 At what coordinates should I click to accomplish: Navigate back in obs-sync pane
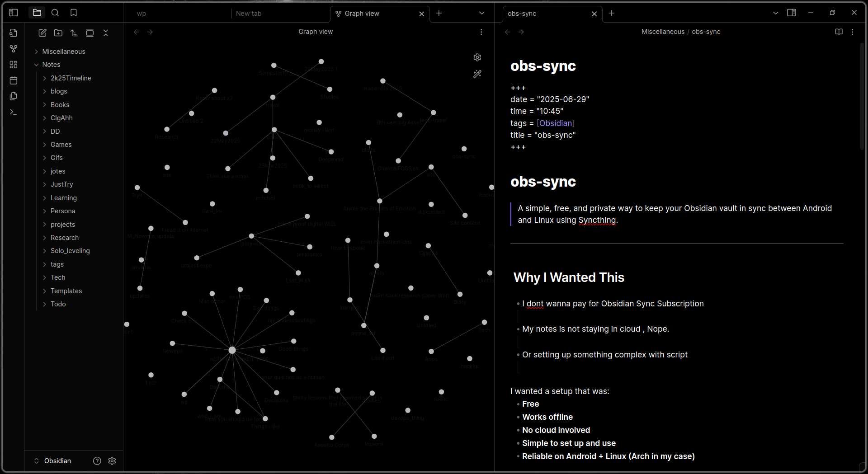[508, 32]
